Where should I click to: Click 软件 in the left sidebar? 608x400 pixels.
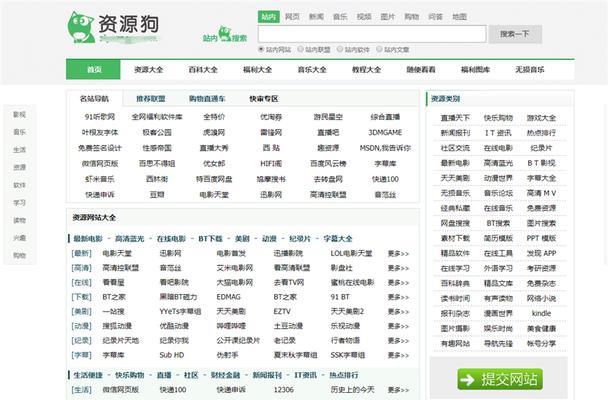[x=19, y=185]
